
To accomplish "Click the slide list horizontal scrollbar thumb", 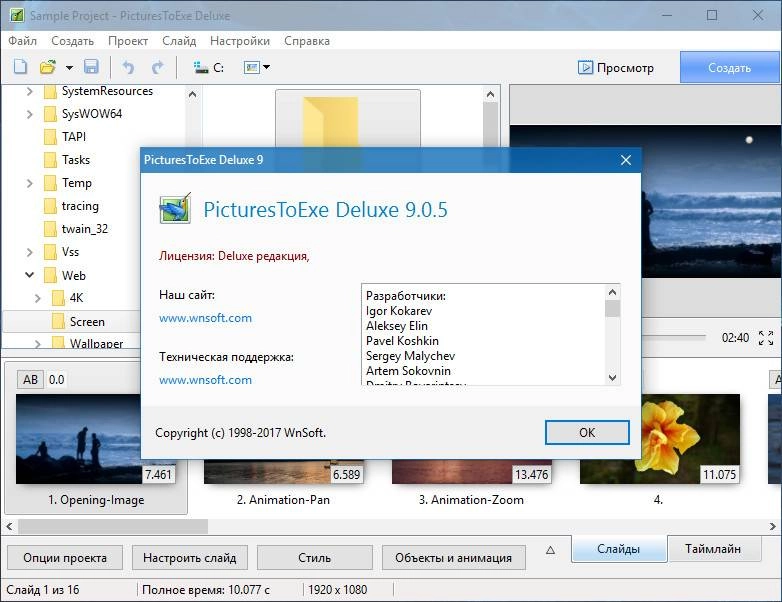I will 113,526.
